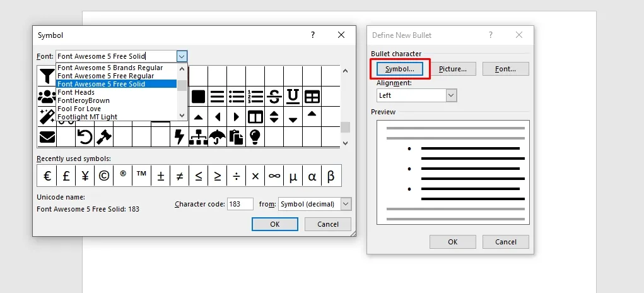Pick the yen sign in recently used

85,176
